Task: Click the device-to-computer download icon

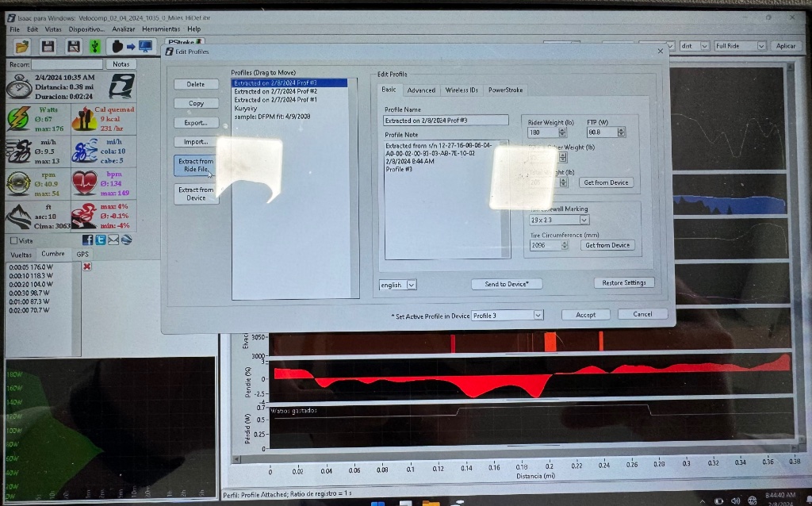Action: 132,47
